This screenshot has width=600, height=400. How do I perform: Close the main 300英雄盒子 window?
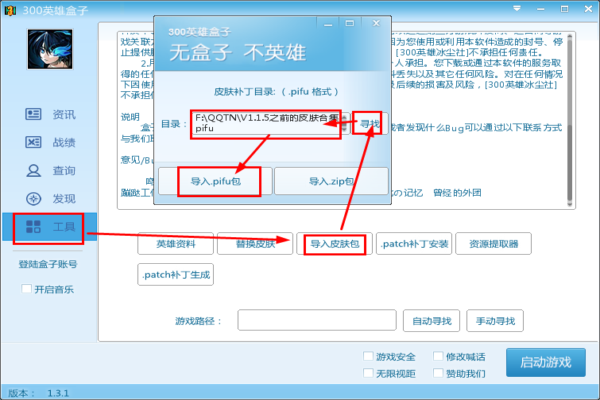click(589, 9)
